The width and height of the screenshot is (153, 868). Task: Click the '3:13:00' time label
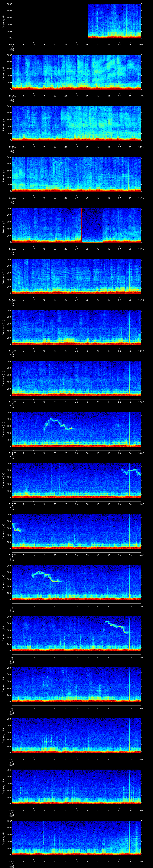[12, 249]
